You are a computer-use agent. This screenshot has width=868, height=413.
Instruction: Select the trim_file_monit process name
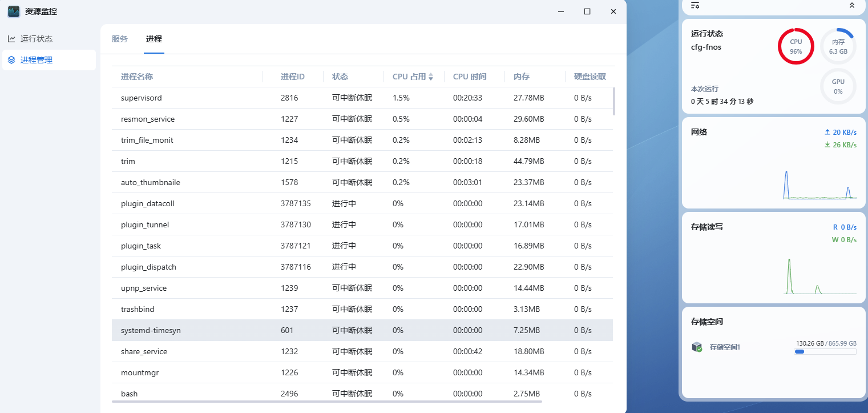pos(147,140)
